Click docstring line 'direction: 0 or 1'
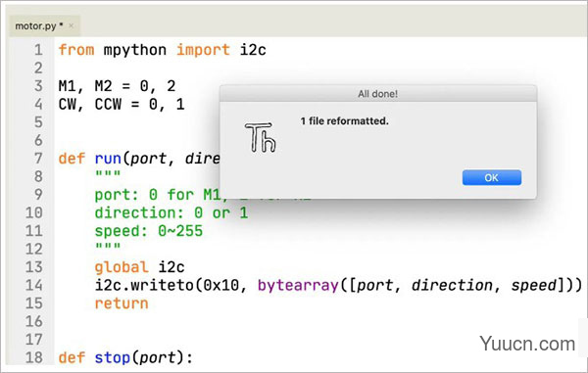The image size is (588, 373). coord(171,213)
